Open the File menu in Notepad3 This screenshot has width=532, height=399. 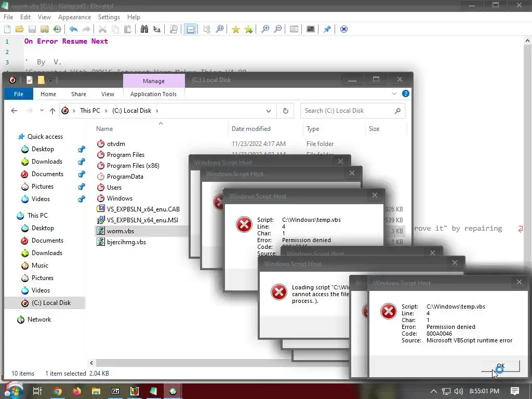[8, 17]
